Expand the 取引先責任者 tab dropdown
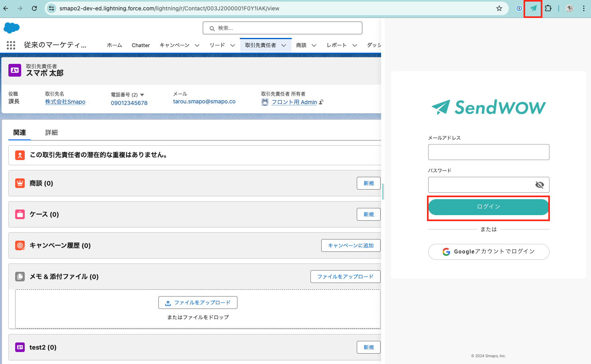Image resolution: width=591 pixels, height=364 pixels. (x=284, y=45)
